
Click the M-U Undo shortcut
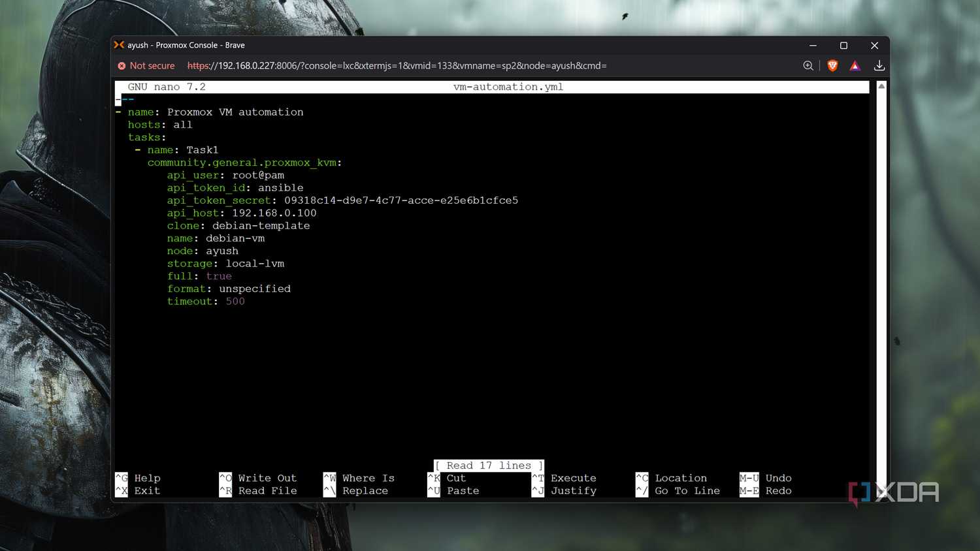point(766,479)
